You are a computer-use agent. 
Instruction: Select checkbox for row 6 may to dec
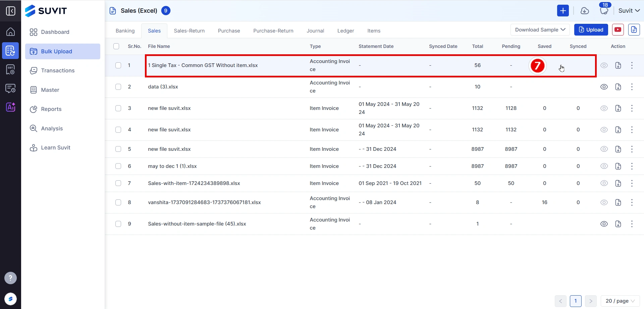(118, 166)
